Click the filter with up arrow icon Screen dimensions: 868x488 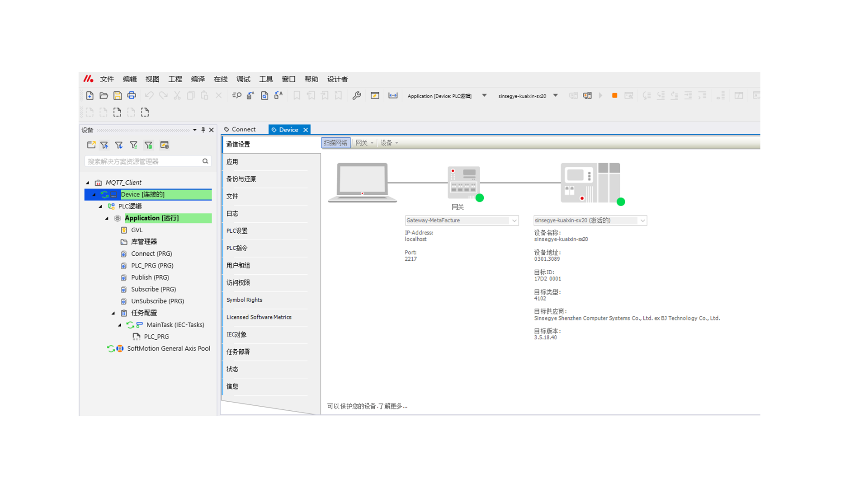(104, 145)
